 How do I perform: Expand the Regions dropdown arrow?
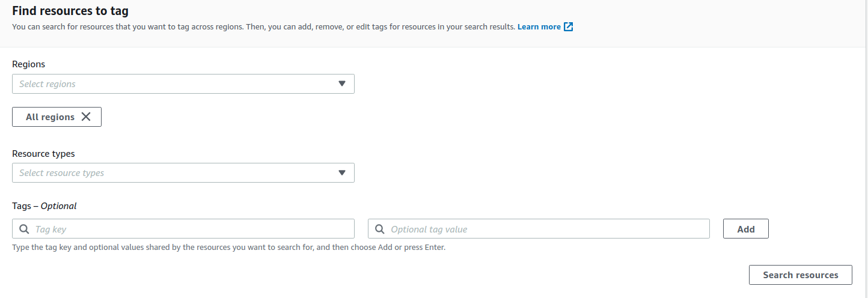(x=341, y=84)
